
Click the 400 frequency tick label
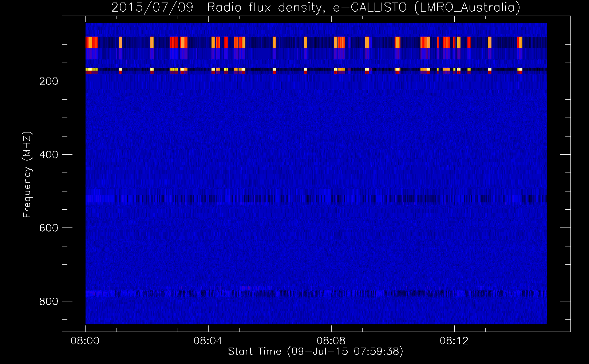click(x=49, y=155)
